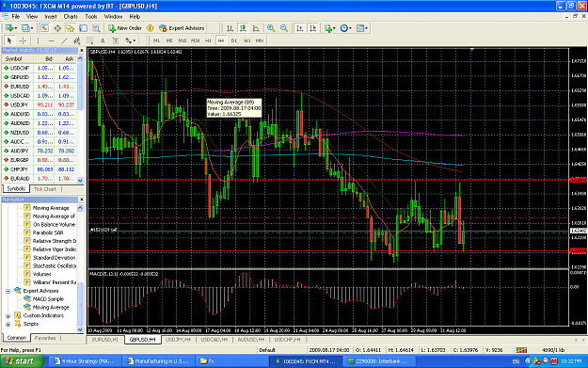The image size is (588, 368).
Task: Zoom in on the chart
Action: (x=271, y=28)
